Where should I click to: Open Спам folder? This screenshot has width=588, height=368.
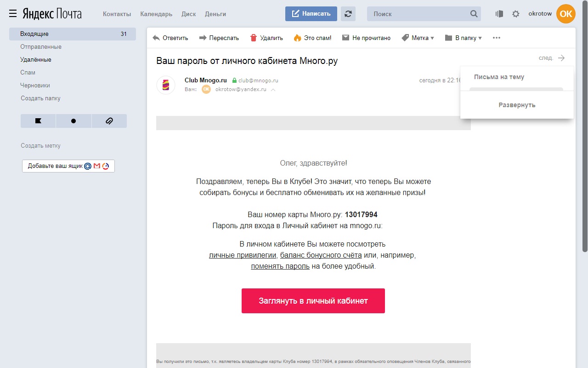click(28, 73)
